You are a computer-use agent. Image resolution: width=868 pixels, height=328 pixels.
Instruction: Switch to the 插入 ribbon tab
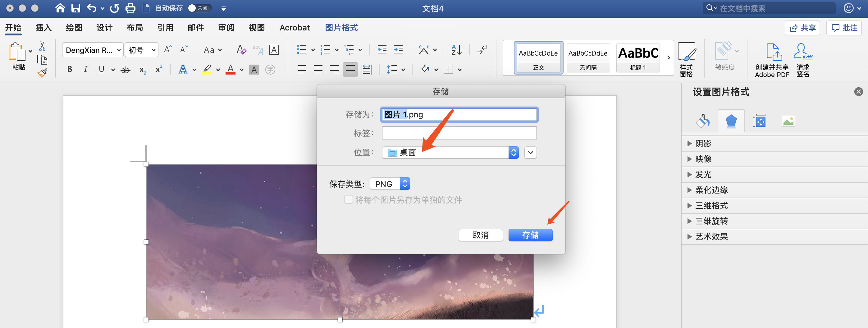[x=43, y=28]
